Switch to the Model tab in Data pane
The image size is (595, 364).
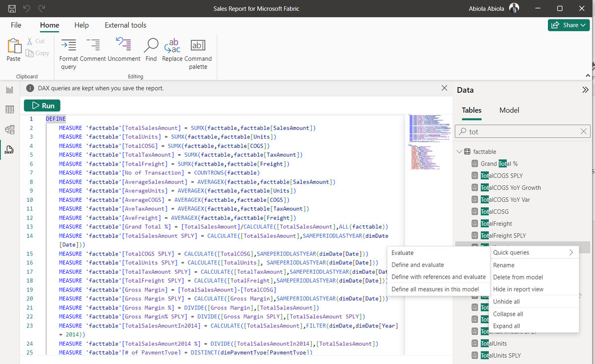(509, 110)
